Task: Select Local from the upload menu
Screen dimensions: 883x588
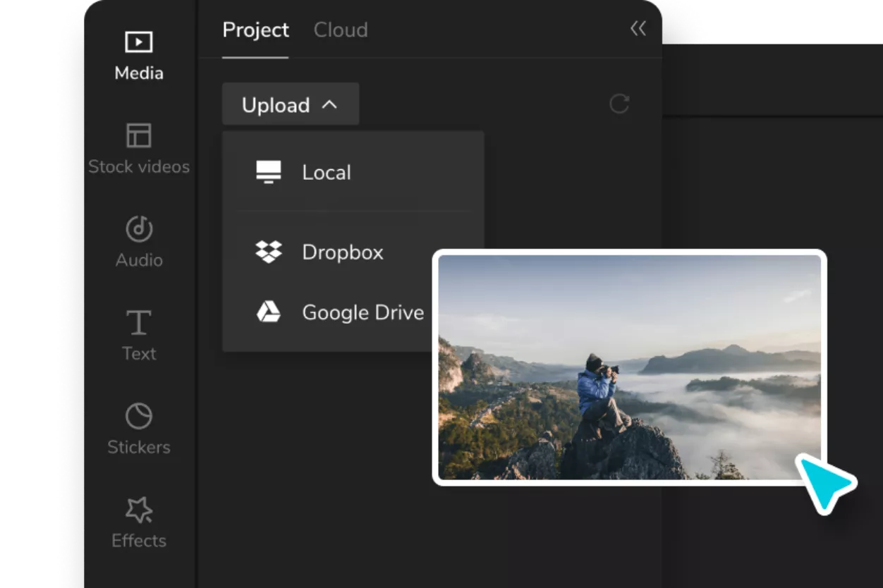Action: [327, 173]
